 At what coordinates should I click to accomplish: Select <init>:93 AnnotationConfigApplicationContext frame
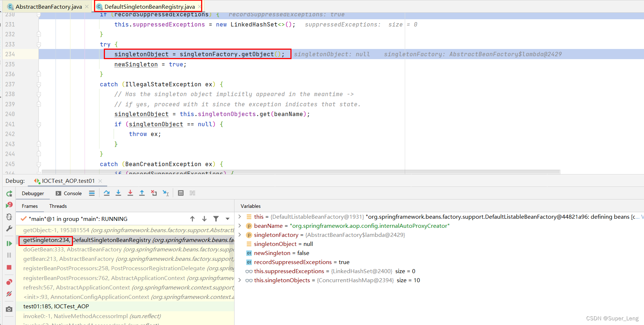coord(125,297)
